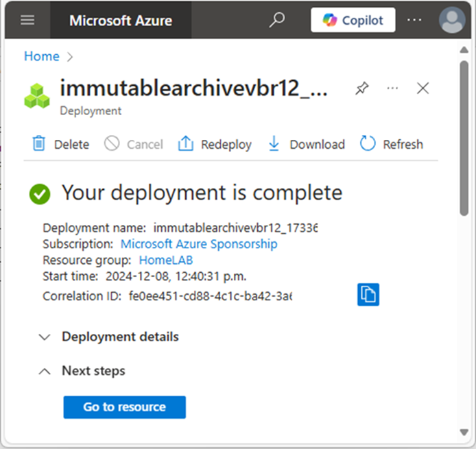This screenshot has width=476, height=449.
Task: Click the Download arrow icon
Action: (x=274, y=143)
